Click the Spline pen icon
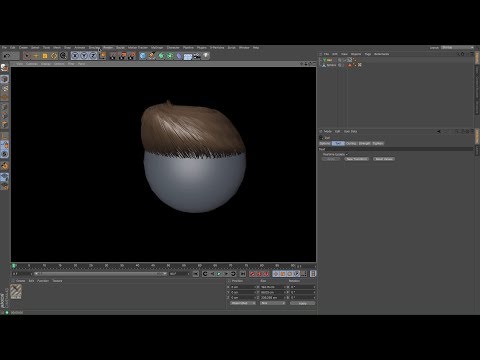 152,56
